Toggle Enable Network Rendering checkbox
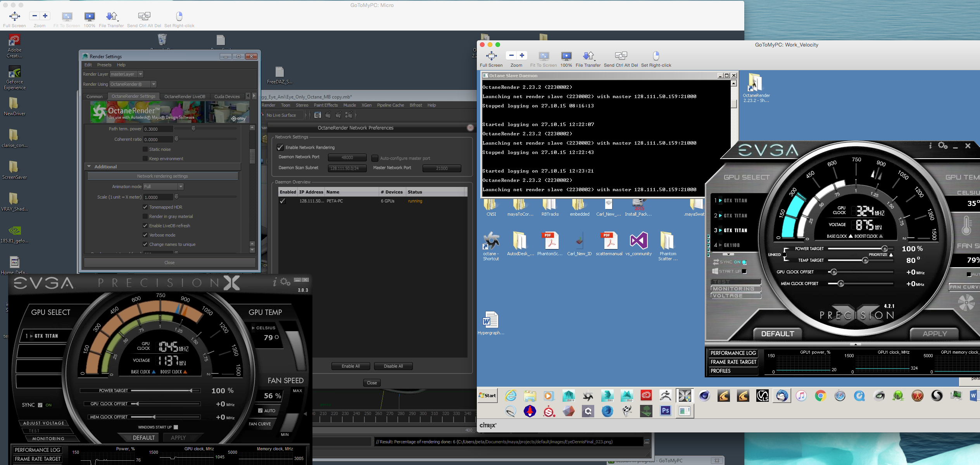The image size is (980, 465). 280,147
